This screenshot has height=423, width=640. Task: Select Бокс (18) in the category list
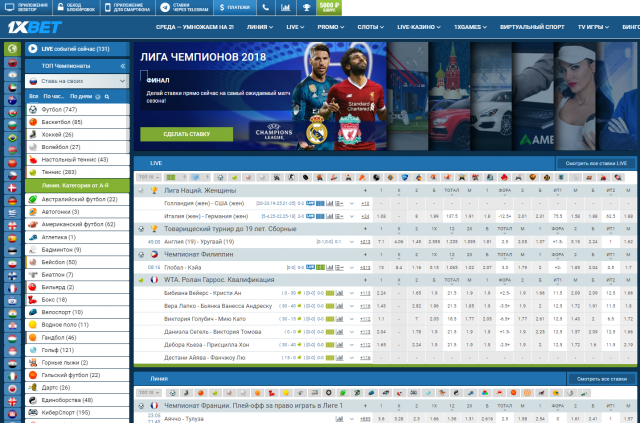pyautogui.click(x=77, y=300)
